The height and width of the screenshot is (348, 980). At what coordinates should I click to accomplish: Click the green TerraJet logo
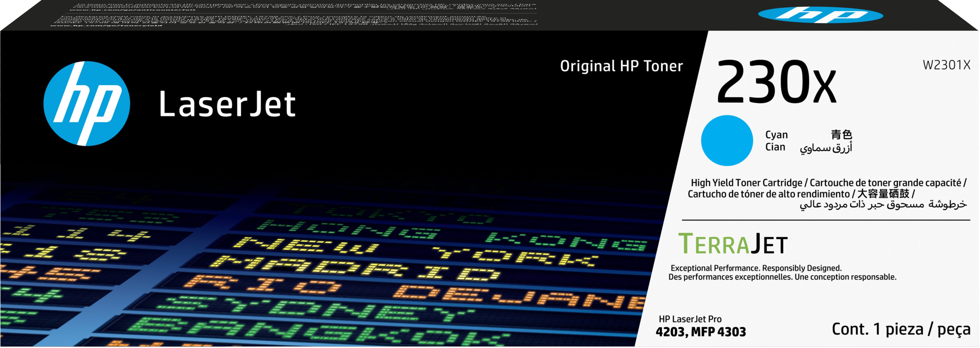733,244
